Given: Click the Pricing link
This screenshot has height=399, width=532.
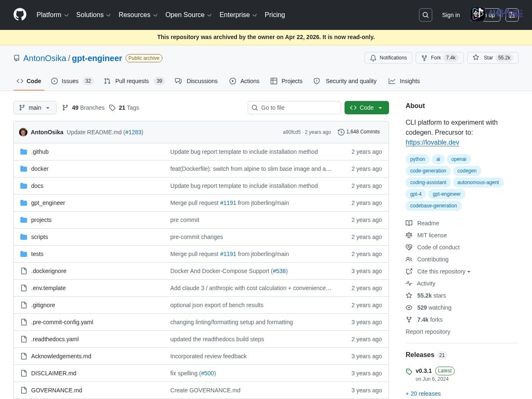Looking at the screenshot, I should [275, 15].
